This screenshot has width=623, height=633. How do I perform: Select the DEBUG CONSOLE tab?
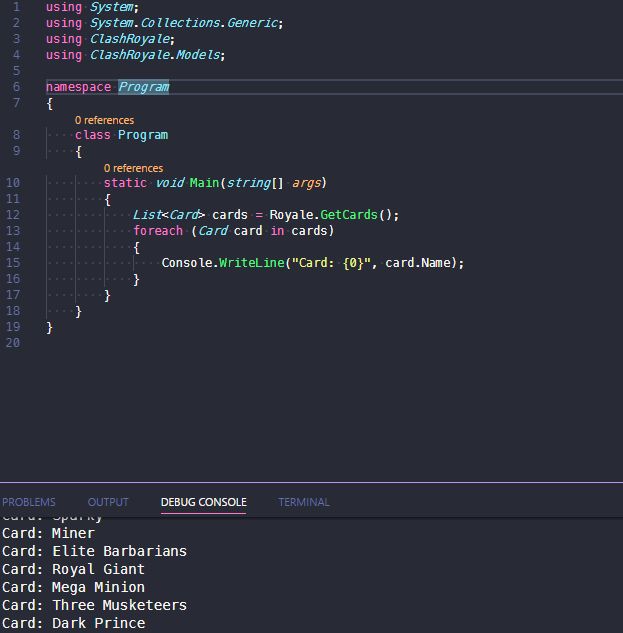tap(203, 502)
